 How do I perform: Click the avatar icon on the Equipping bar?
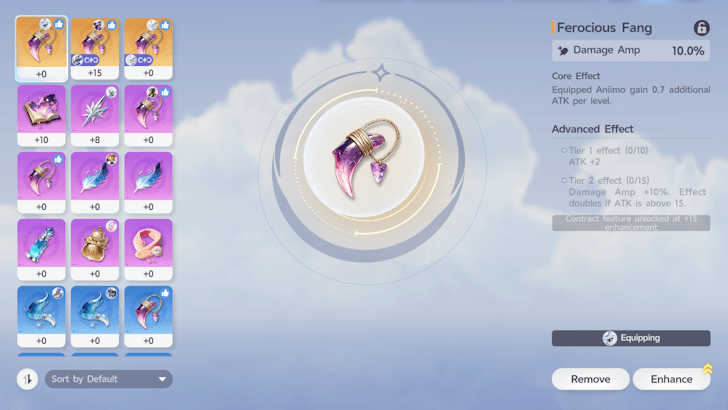(x=610, y=338)
